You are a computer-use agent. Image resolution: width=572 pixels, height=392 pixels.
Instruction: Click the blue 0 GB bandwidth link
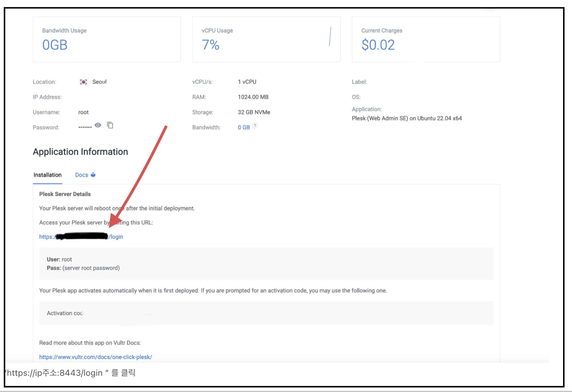pos(244,127)
